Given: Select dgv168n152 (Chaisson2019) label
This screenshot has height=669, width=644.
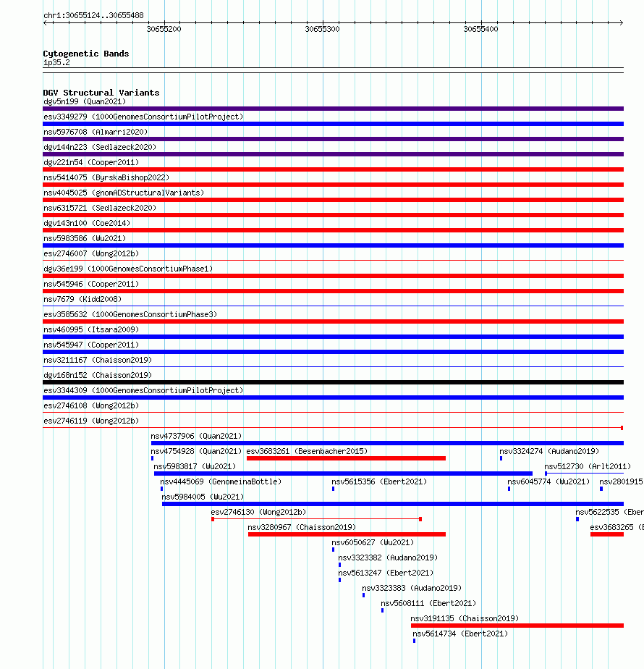Looking at the screenshot, I should [98, 376].
